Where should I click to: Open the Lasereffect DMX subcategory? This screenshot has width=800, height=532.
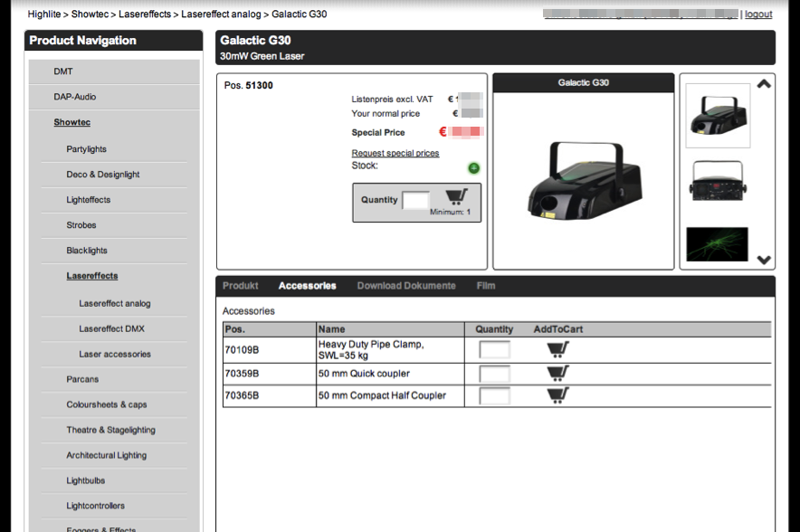111,329
